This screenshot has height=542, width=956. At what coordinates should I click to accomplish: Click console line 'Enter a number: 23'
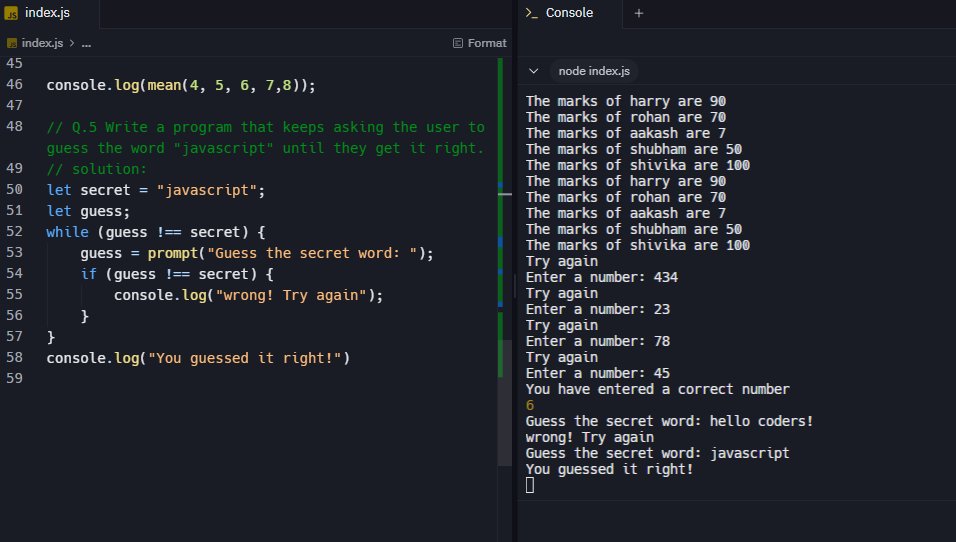point(598,310)
